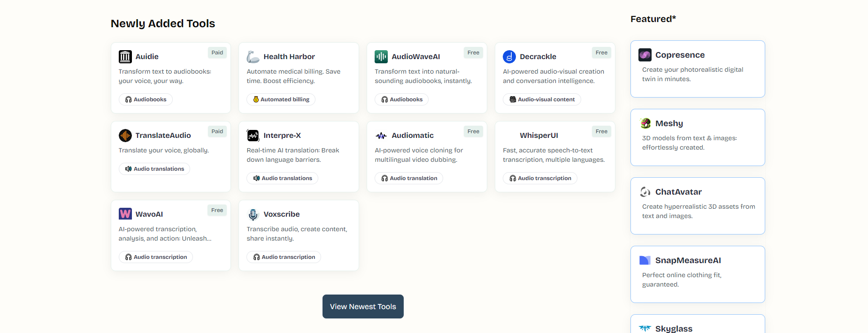Click the View Newest Tools button
This screenshot has width=868, height=333.
pos(363,307)
